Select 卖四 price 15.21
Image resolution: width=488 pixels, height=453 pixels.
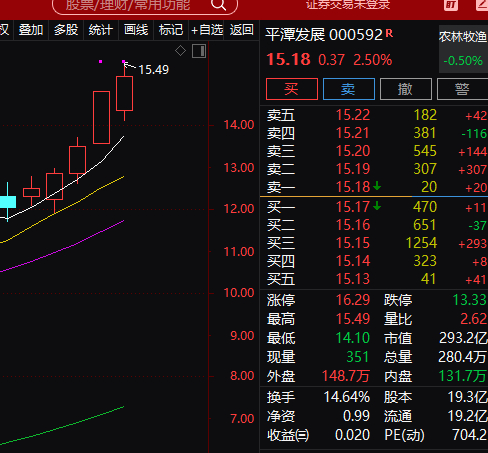point(353,133)
